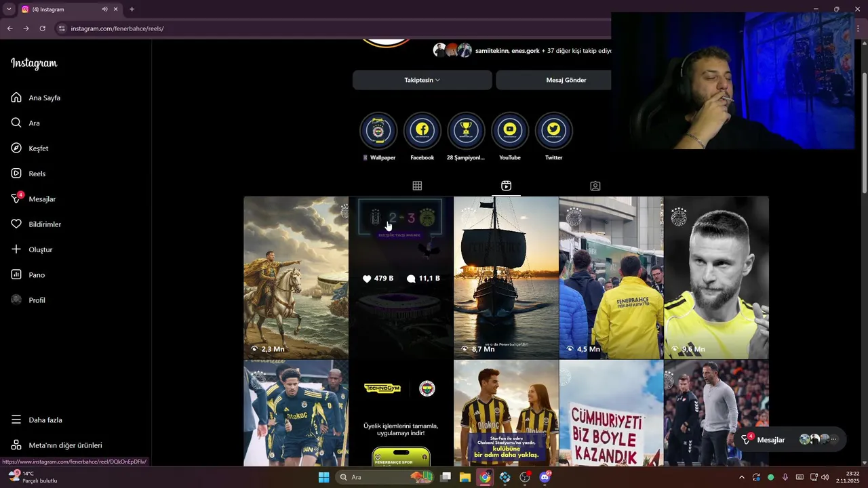Expand the Takiptesin following dropdown
The image size is (868, 488).
(422, 80)
